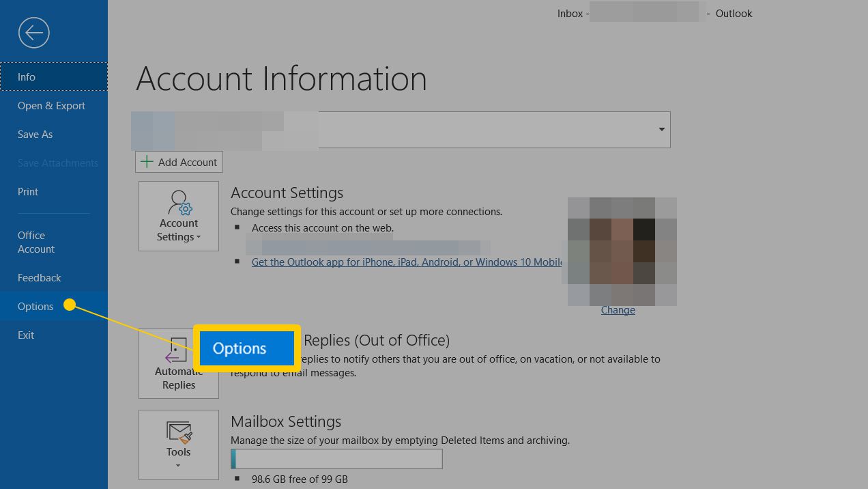Viewport: 868px width, 489px height.
Task: Go back using the circled arrow
Action: tap(33, 33)
